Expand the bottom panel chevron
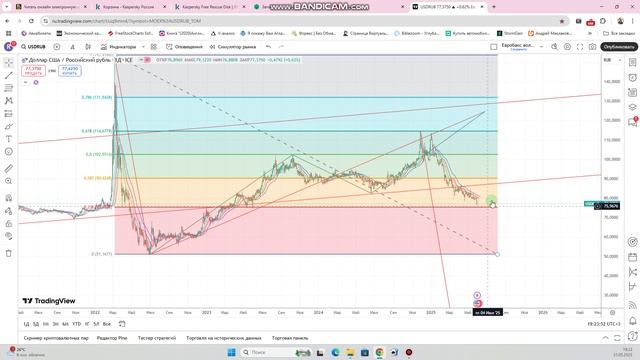The width and height of the screenshot is (640, 360). click(x=605, y=338)
